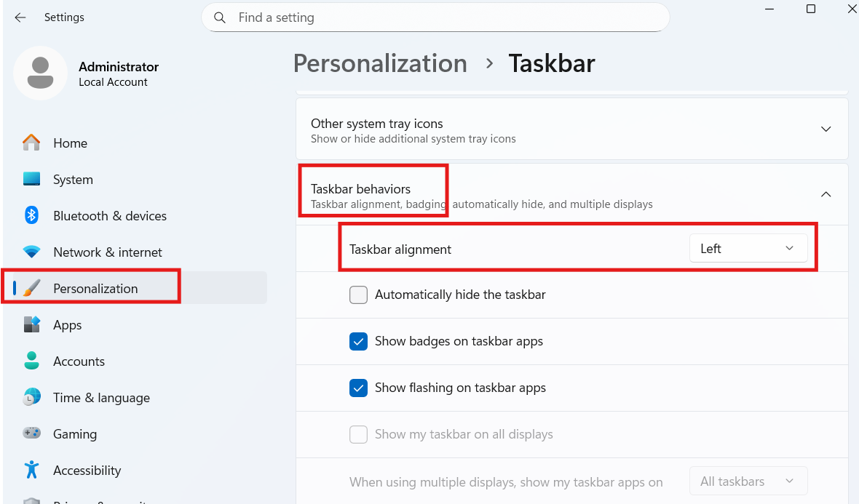
Task: Click the Network & internet wifi icon
Action: pyautogui.click(x=31, y=252)
